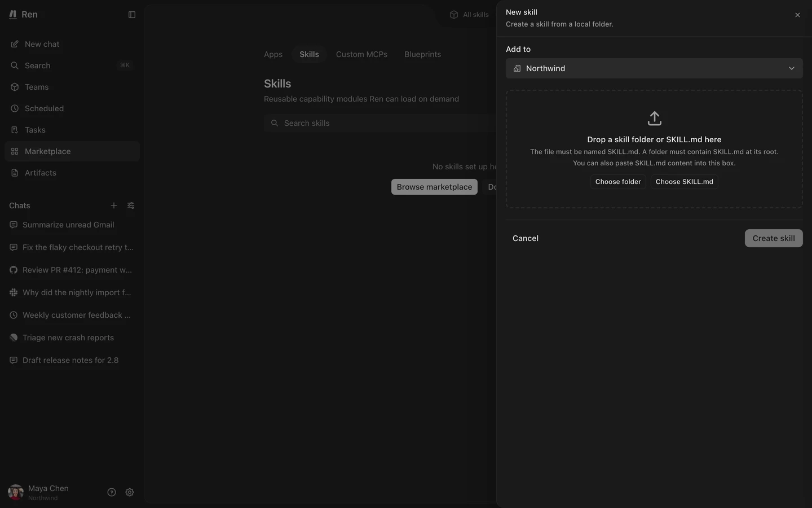Click the icon beside Triage new crash reports
812x508 pixels.
tap(14, 338)
